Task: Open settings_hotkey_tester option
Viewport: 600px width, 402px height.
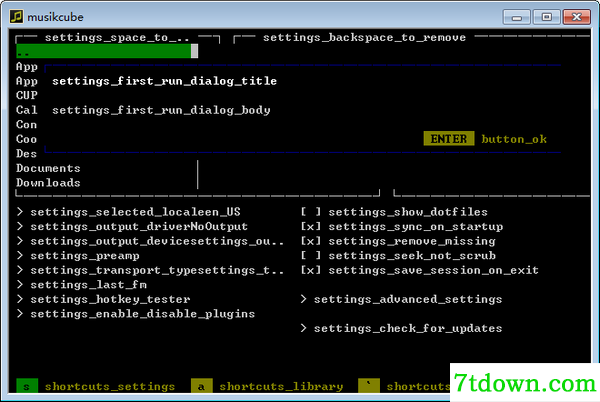Action: [103, 299]
